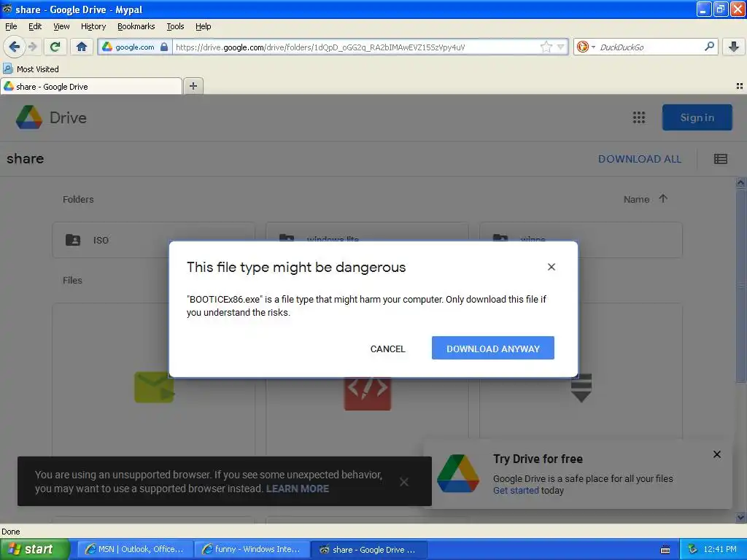Image resolution: width=747 pixels, height=560 pixels.
Task: Reload the page with the refresh icon
Action: pos(55,47)
